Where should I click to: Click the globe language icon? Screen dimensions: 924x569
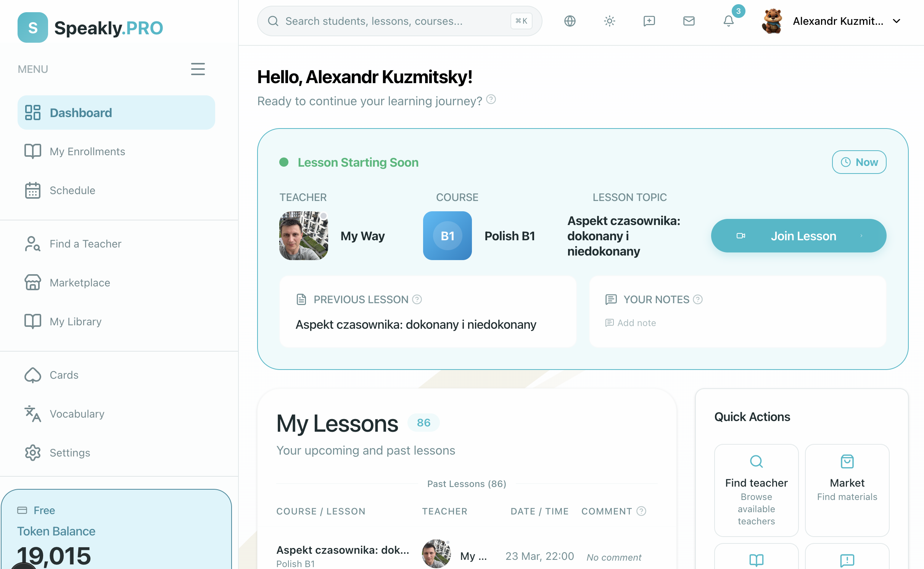(570, 21)
